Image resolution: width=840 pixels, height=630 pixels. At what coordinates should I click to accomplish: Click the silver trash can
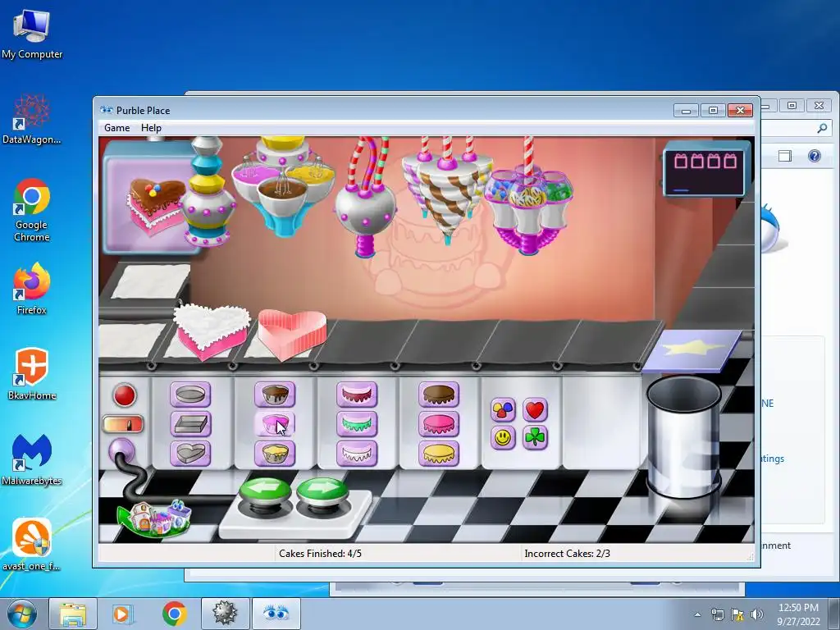[684, 437]
